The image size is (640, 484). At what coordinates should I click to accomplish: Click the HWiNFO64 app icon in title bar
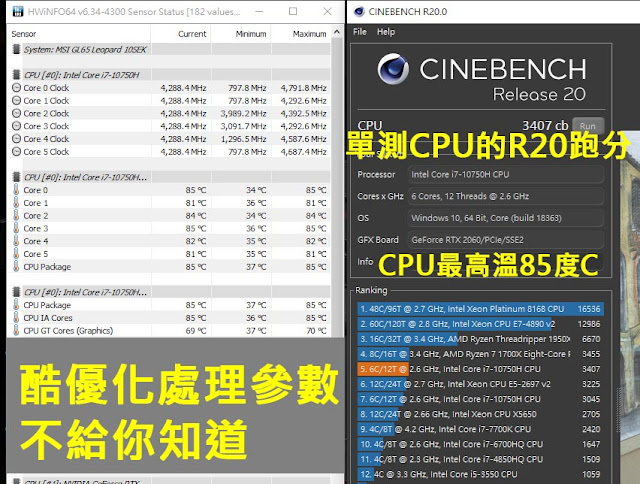click(x=18, y=11)
